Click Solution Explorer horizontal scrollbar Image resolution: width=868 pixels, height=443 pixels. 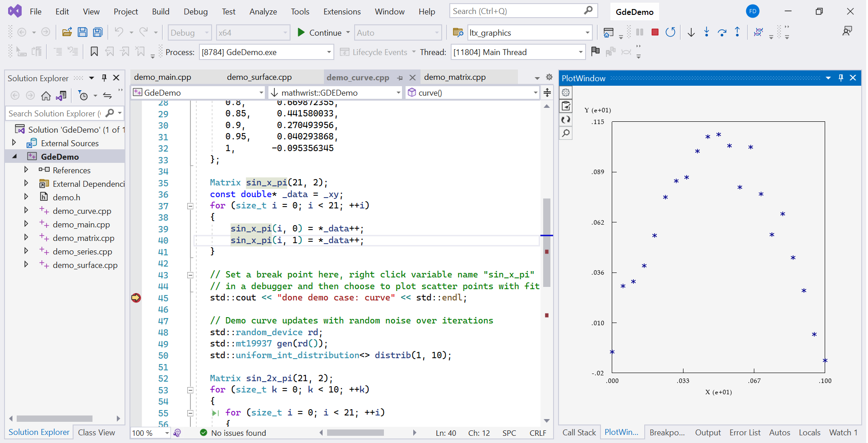[55, 419]
